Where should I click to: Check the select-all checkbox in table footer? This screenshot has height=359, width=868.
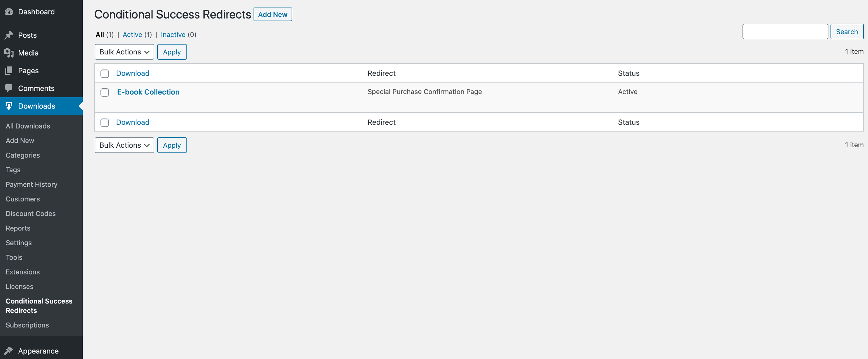tap(105, 122)
